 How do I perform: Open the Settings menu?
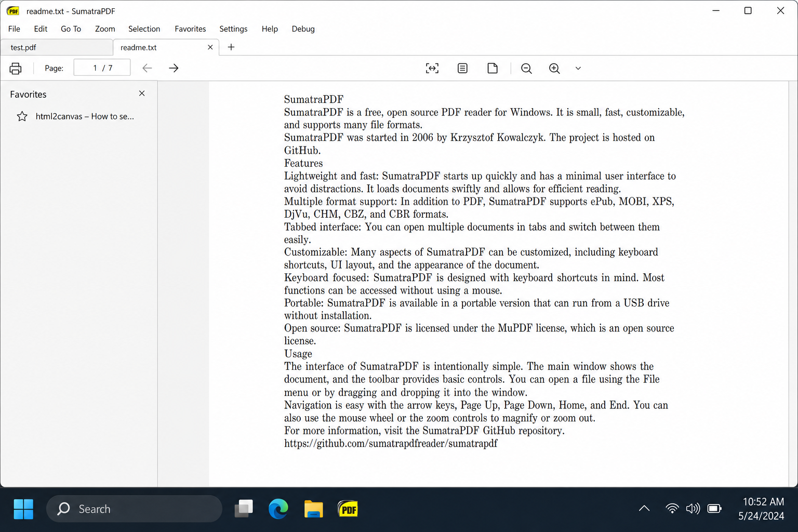tap(233, 29)
